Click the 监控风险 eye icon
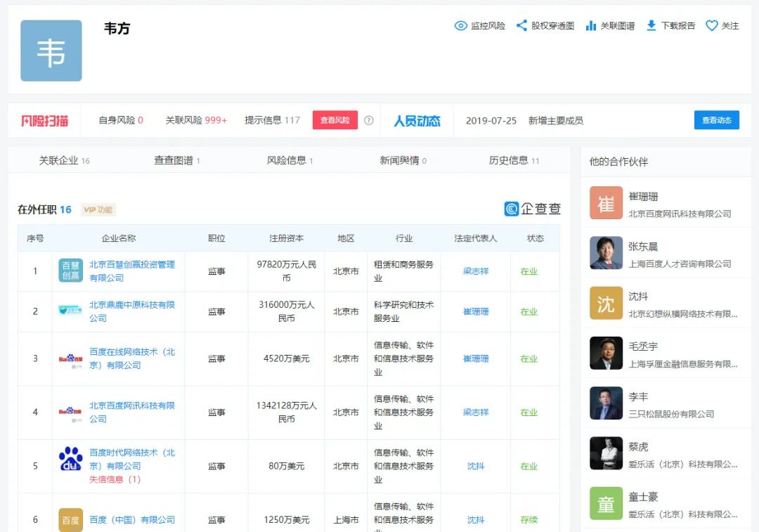Viewport: 759px width, 532px height. pos(461,26)
